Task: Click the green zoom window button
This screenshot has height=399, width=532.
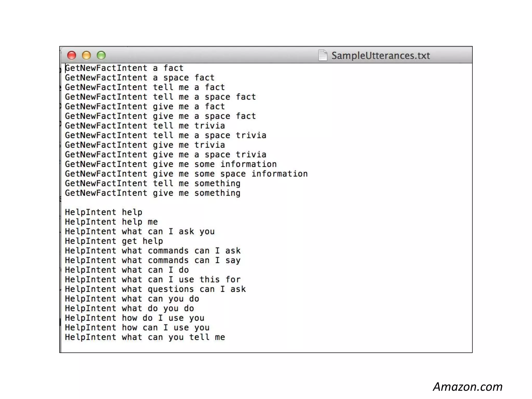Action: pyautogui.click(x=101, y=55)
